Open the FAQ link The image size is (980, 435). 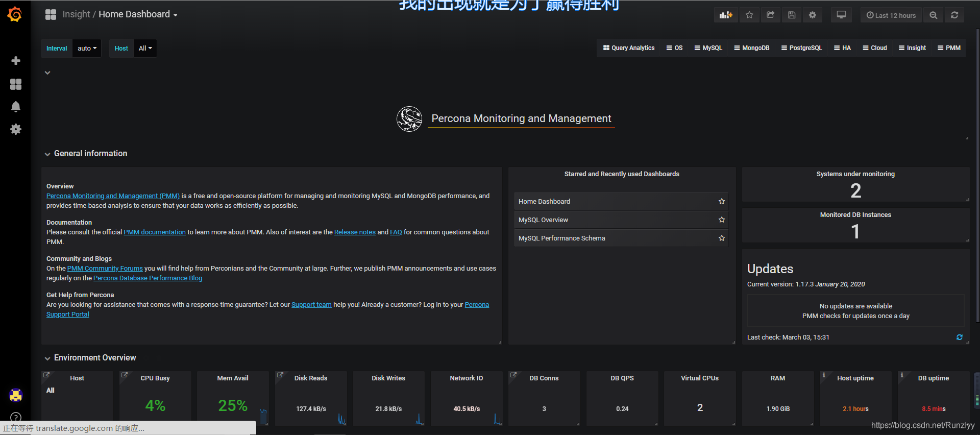click(x=396, y=232)
